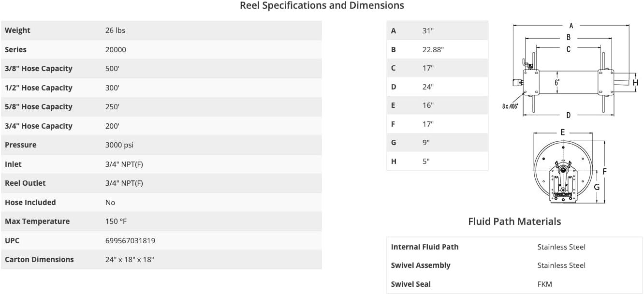
Task: Select the UPC number 699567031819
Action: tap(130, 240)
